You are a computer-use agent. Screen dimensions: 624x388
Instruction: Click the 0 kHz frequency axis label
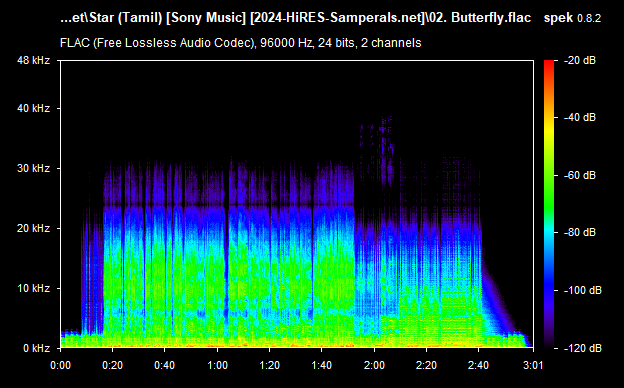36,348
